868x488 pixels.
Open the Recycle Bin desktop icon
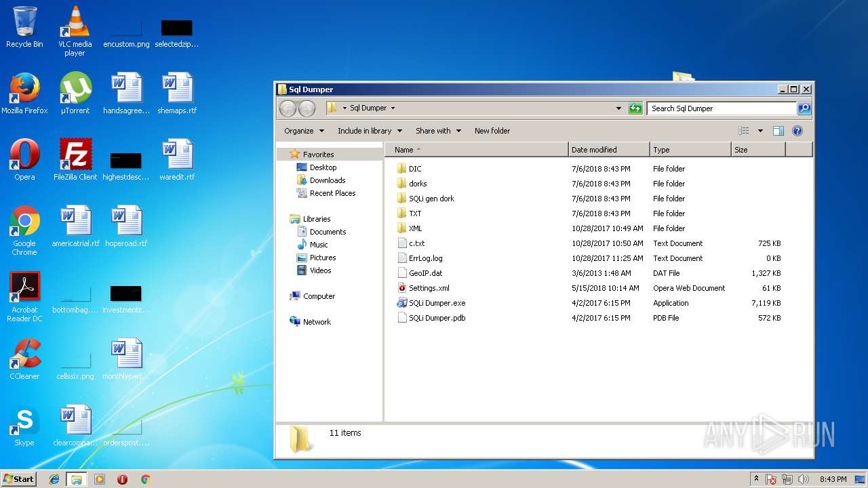click(24, 27)
